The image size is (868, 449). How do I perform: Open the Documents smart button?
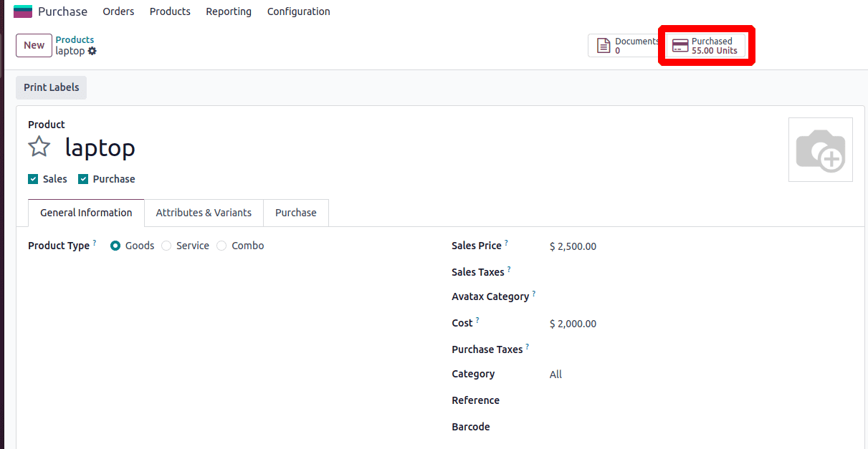(x=624, y=46)
